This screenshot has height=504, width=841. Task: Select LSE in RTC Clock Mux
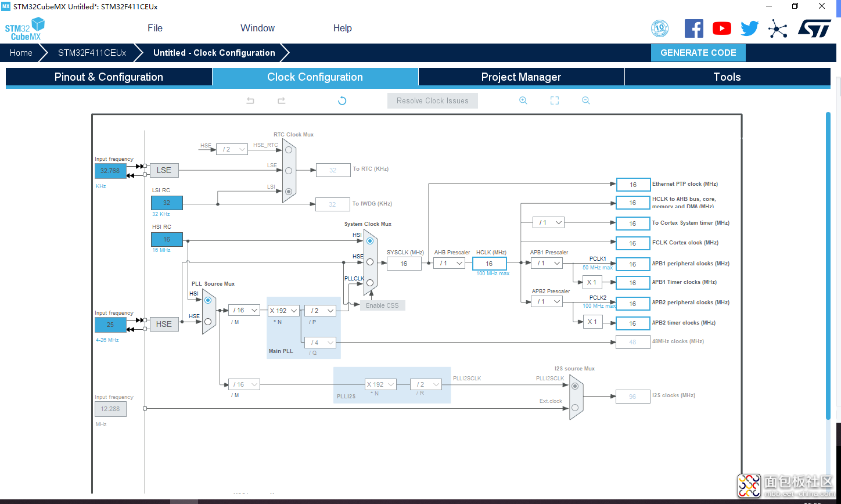(289, 170)
